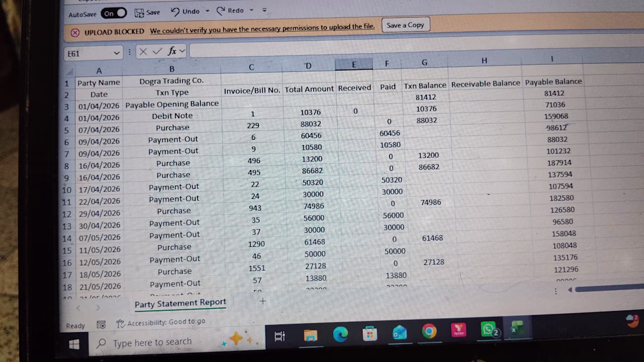This screenshot has height=362, width=644.
Task: Select the cell containing Dogra Trading Co.
Action: pyautogui.click(x=172, y=81)
